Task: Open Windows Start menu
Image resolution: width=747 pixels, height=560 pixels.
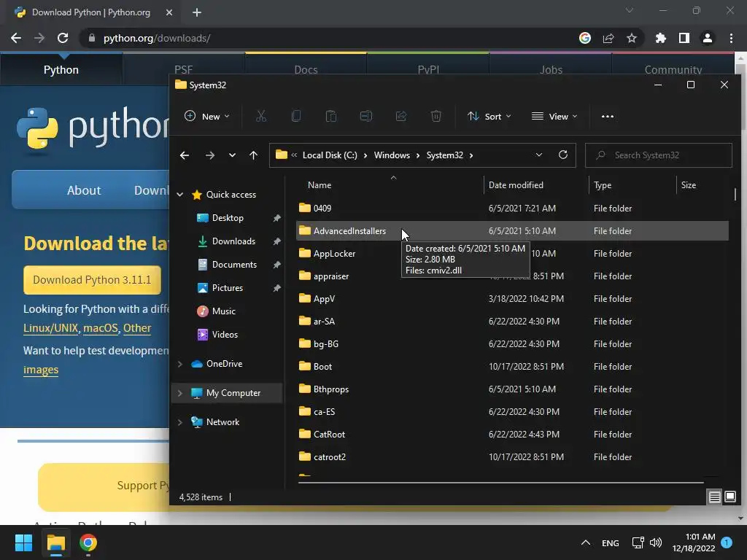Action: tap(23, 542)
